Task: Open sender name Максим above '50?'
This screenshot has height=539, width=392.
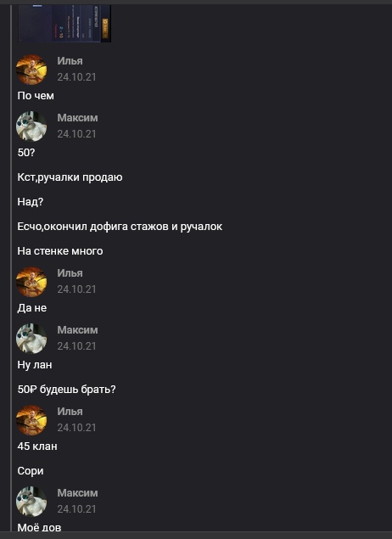Action: pyautogui.click(x=77, y=118)
